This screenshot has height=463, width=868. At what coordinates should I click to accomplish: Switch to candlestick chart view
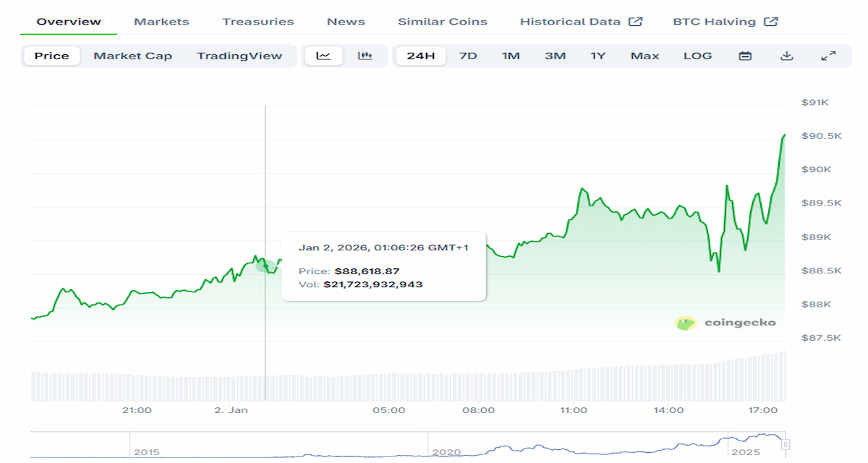click(365, 55)
